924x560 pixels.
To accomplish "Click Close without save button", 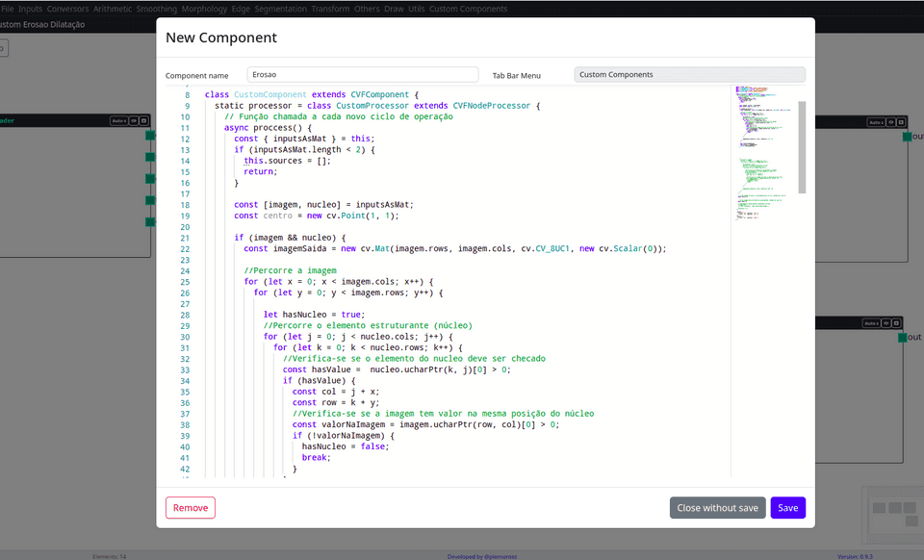I will coord(717,508).
